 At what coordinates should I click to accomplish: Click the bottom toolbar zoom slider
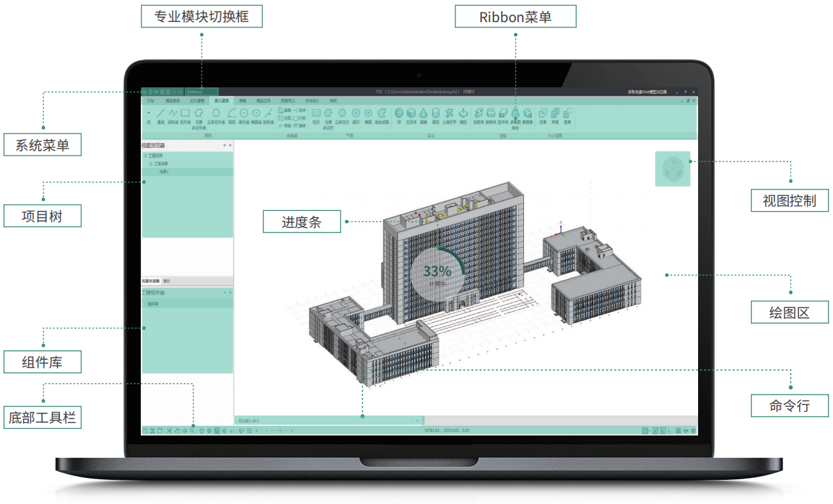280,430
